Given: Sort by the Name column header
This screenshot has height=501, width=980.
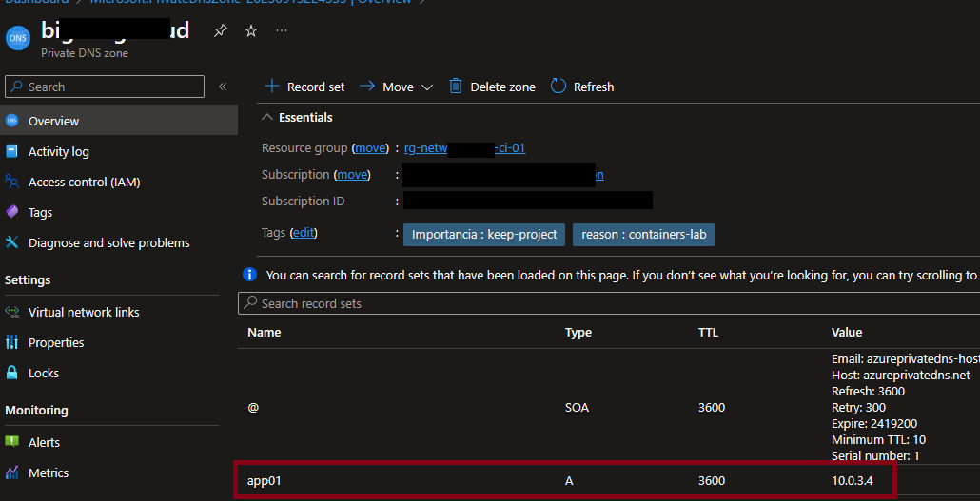Looking at the screenshot, I should pos(264,333).
